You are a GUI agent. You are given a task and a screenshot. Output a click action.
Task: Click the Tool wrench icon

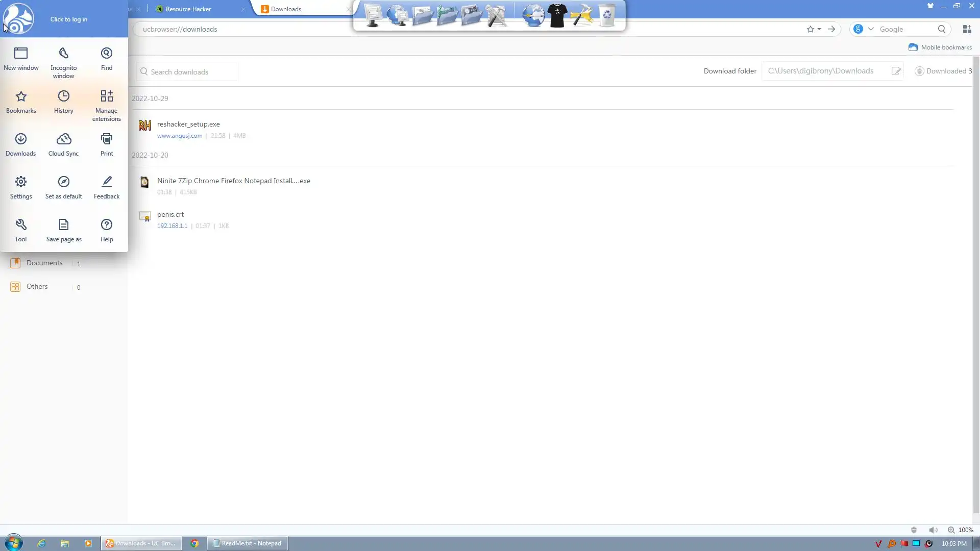pyautogui.click(x=21, y=230)
